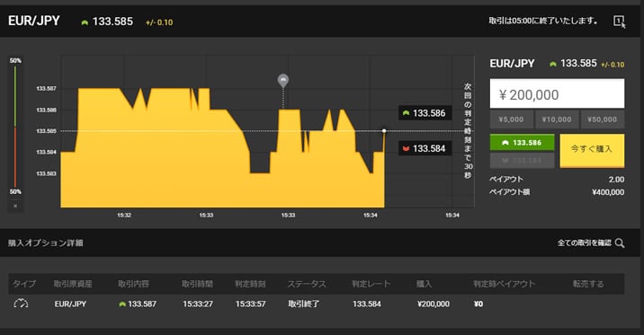Select the grayed 133.584 low option button
Image resolution: width=644 pixels, height=335 pixels.
pos(522,161)
